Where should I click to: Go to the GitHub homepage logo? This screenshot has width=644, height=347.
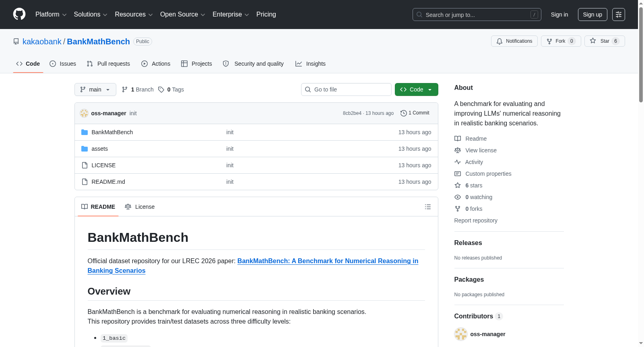(19, 15)
